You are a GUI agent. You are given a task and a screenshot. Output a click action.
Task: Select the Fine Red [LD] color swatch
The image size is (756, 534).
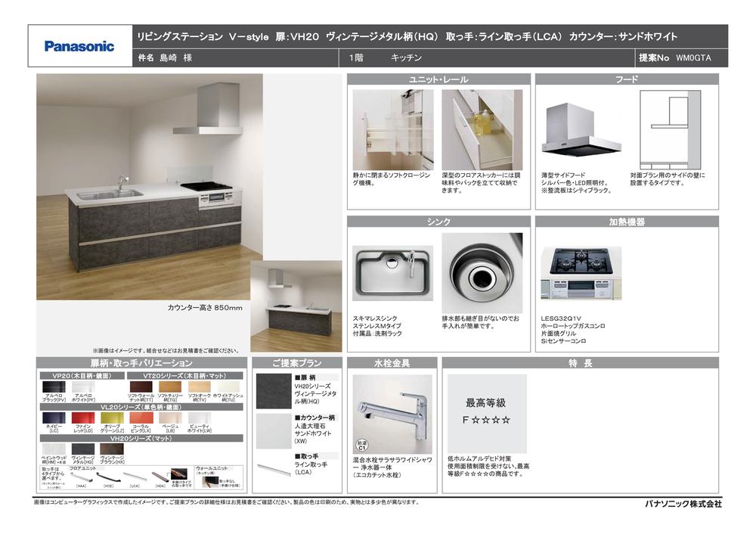83,418
